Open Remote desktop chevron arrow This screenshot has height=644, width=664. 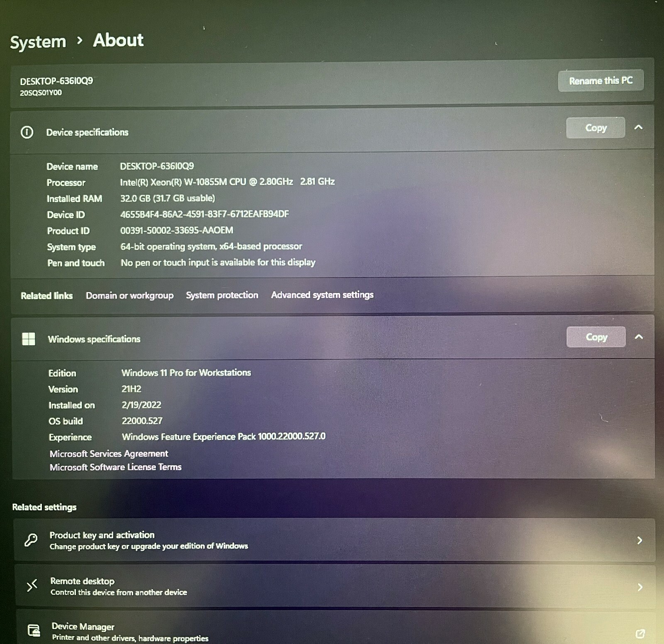(640, 587)
